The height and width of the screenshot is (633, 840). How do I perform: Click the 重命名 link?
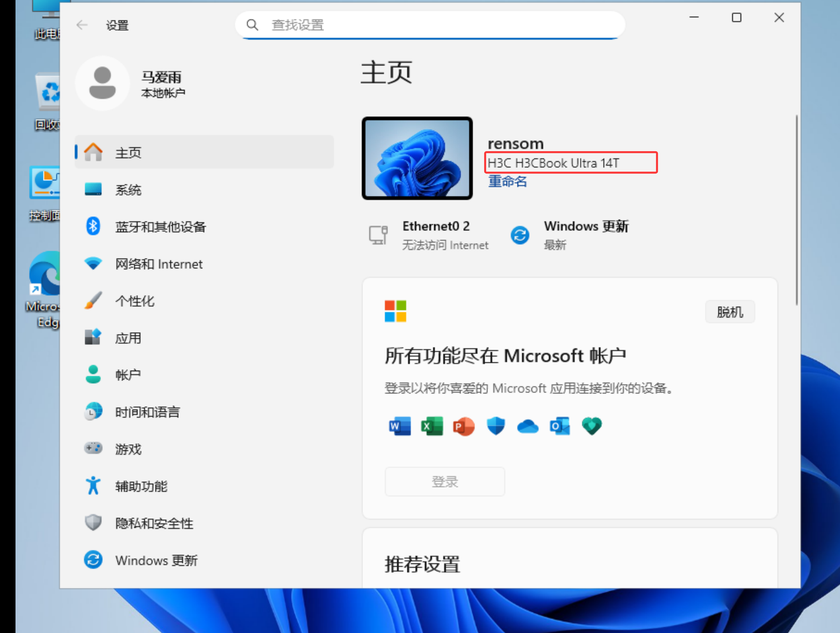[x=507, y=182]
